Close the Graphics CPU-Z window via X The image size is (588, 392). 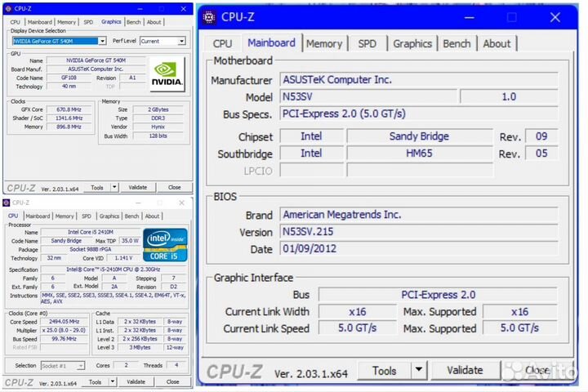coord(184,9)
